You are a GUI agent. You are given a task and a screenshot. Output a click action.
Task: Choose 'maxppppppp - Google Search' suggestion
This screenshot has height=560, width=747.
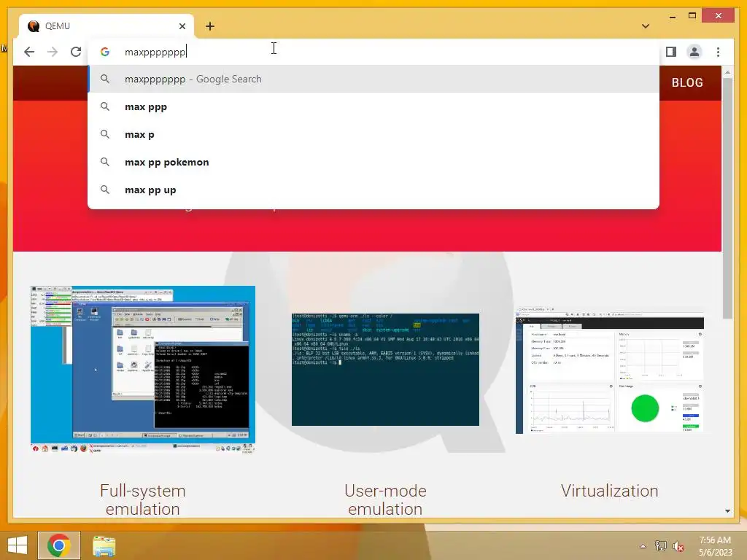(373, 79)
